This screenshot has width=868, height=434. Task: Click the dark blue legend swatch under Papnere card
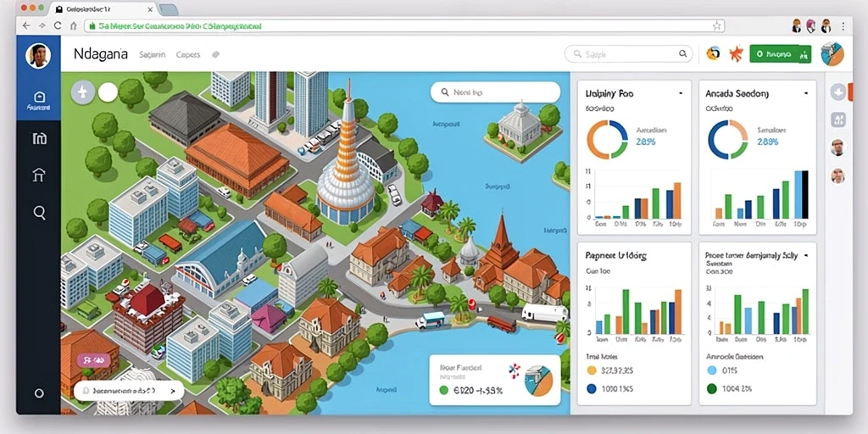point(591,388)
